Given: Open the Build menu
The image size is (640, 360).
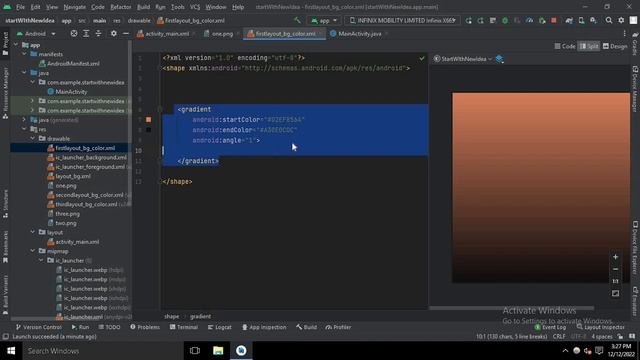Looking at the screenshot, I should point(143,7).
